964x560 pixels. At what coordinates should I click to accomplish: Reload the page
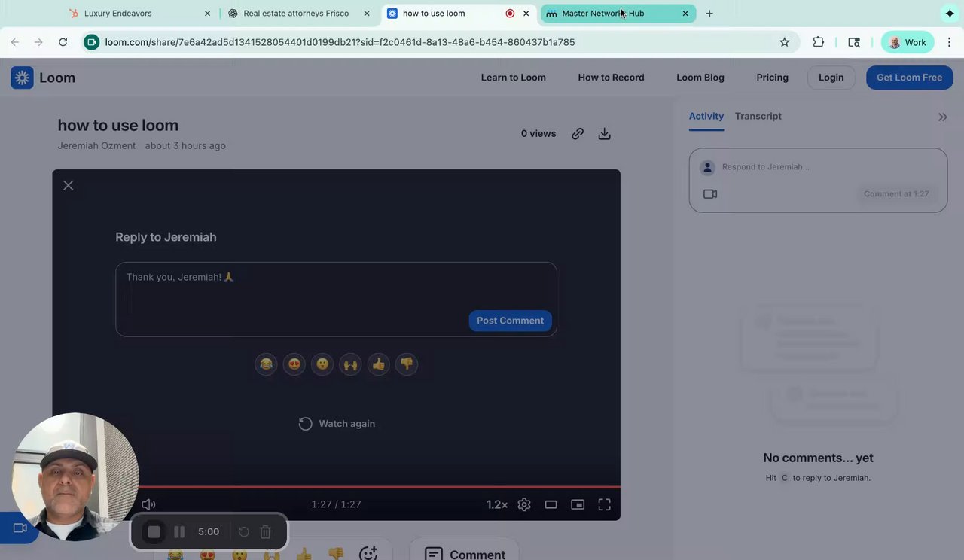pos(63,42)
